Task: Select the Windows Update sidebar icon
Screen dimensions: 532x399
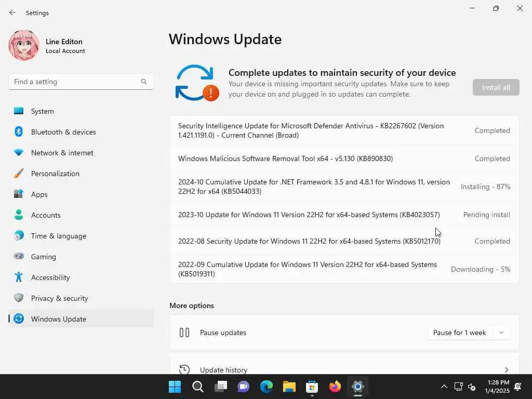Action: (x=19, y=318)
